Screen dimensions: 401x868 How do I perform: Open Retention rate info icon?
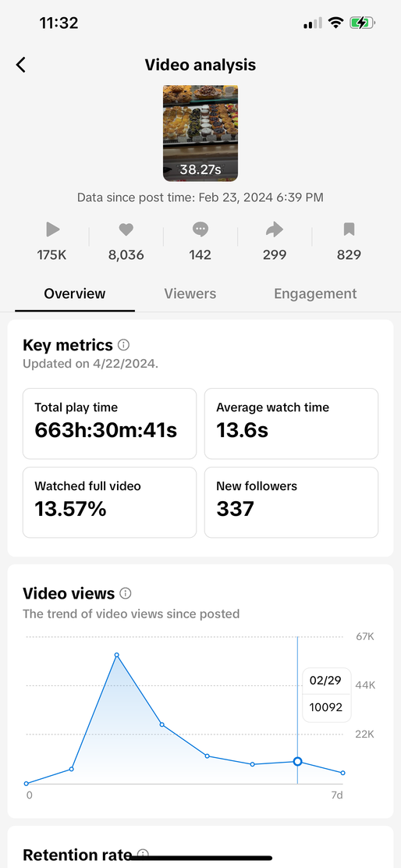(x=143, y=854)
